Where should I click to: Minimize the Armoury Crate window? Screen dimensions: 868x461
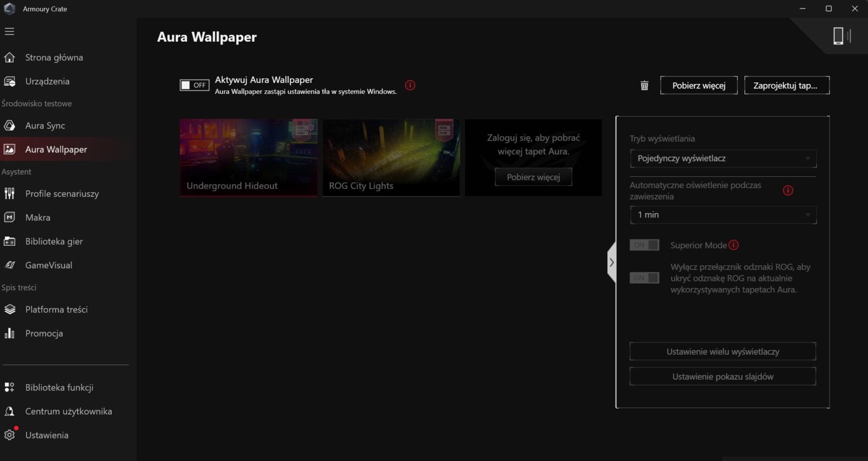[802, 9]
